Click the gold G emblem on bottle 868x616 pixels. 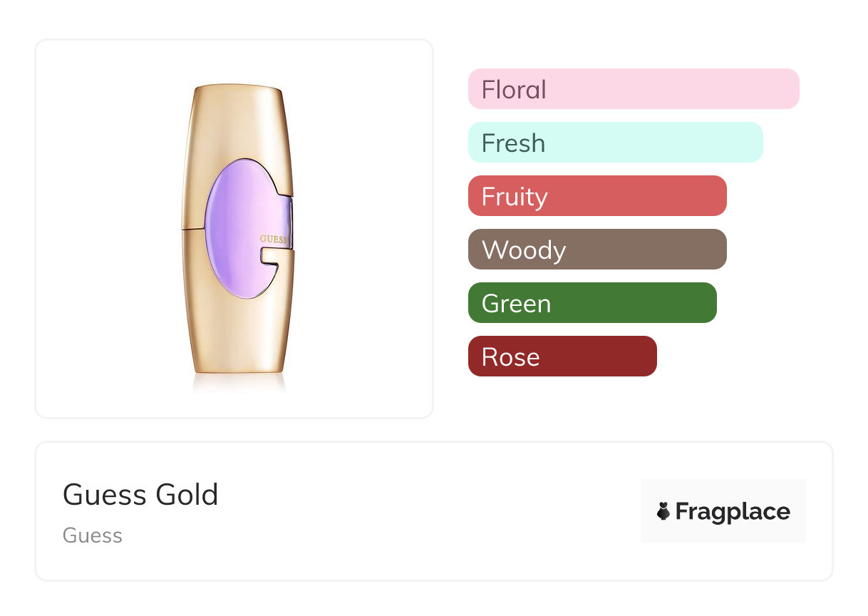[274, 260]
